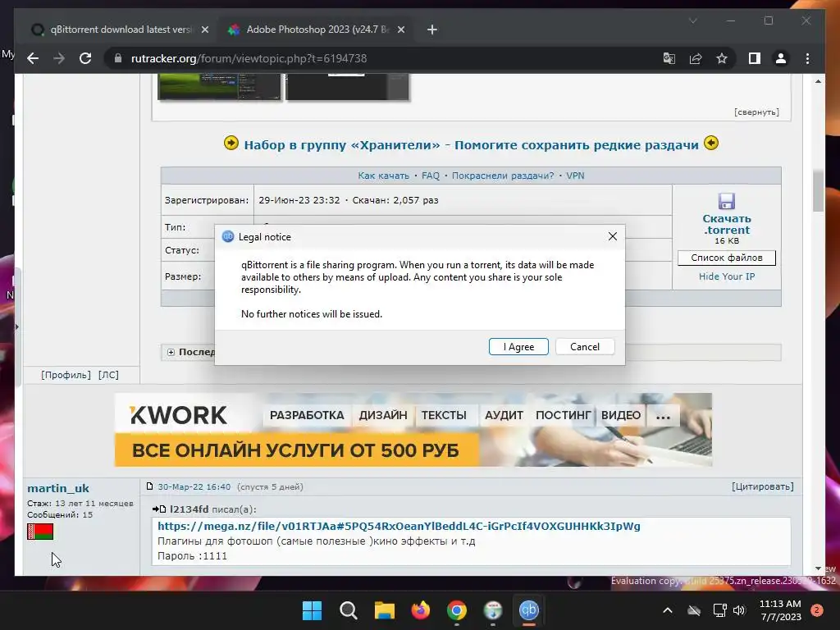The width and height of the screenshot is (840, 630).
Task: Go back to previous page
Action: [33, 58]
